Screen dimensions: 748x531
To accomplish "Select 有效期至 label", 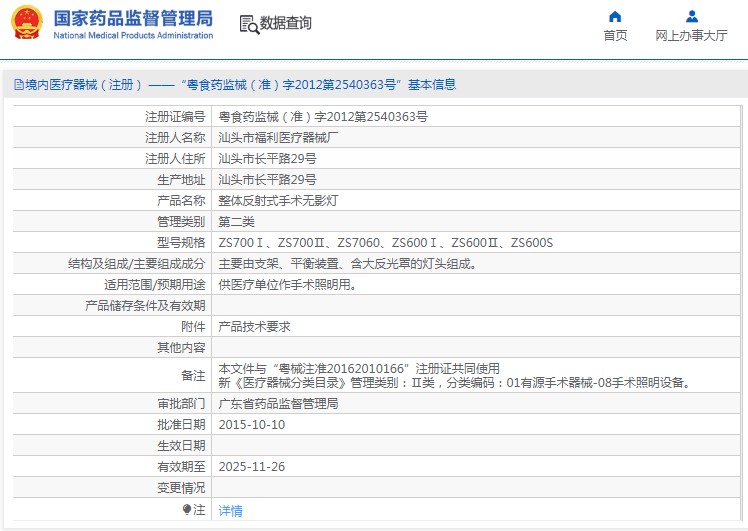I will (x=181, y=467).
